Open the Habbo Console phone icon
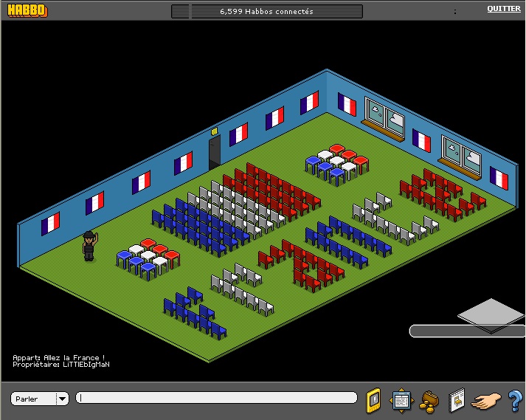 tap(374, 399)
